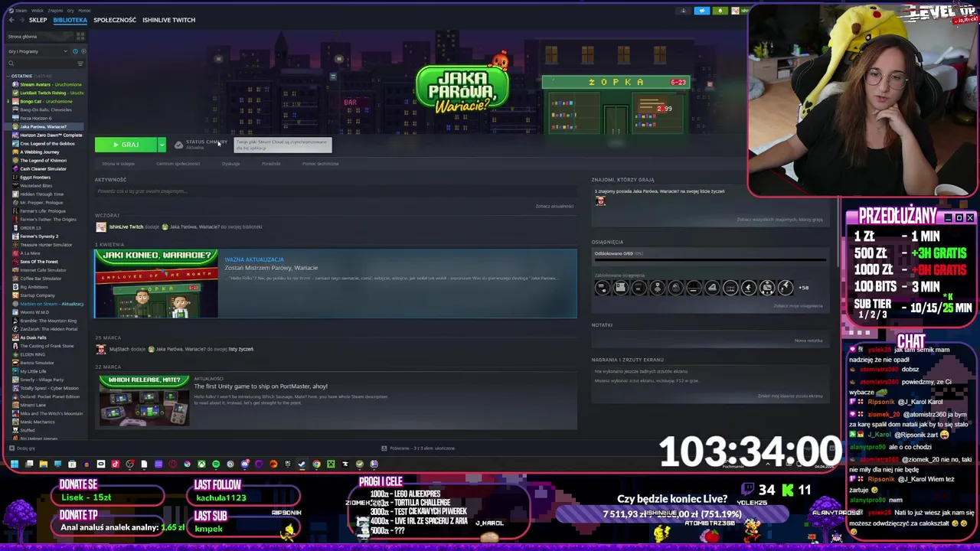Click the green GRAJ play button

(126, 145)
